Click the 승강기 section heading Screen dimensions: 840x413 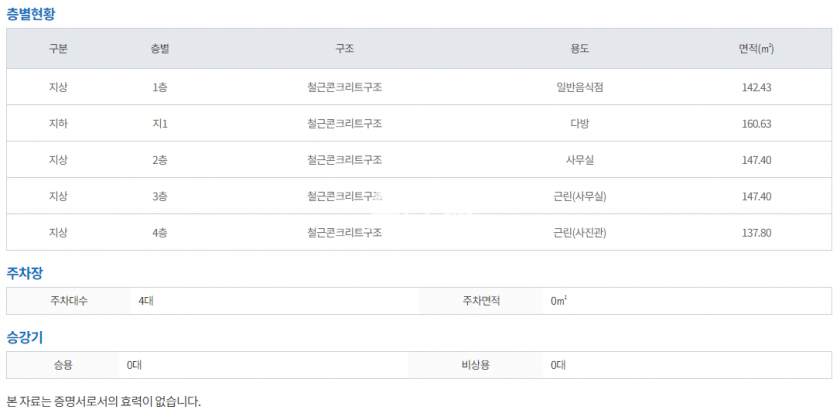(25, 336)
